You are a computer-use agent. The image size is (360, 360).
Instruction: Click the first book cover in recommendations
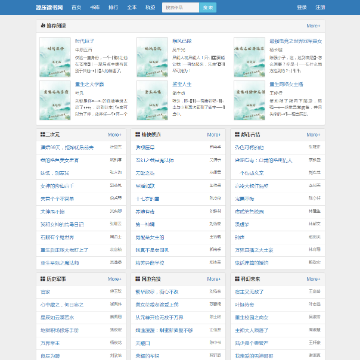55,57
